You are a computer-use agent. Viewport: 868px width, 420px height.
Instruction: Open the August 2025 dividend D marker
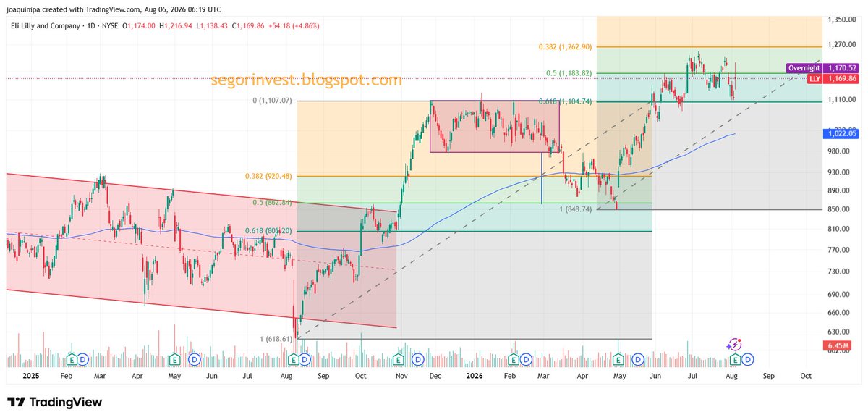point(305,359)
